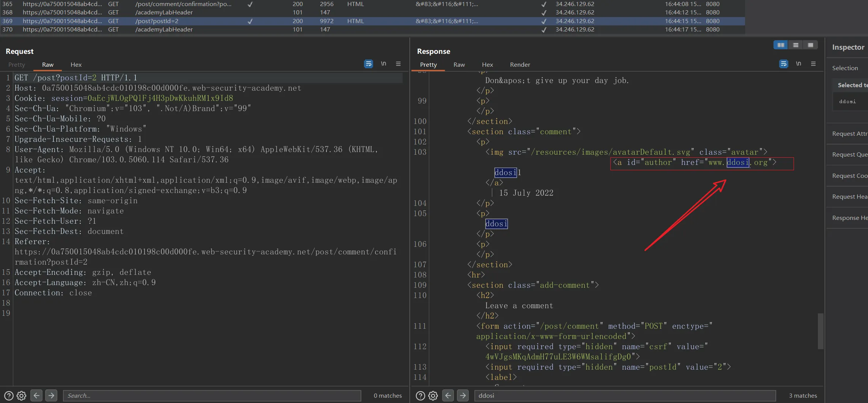This screenshot has height=403, width=868.
Task: Select the Raw tab in Response panel
Action: point(459,64)
